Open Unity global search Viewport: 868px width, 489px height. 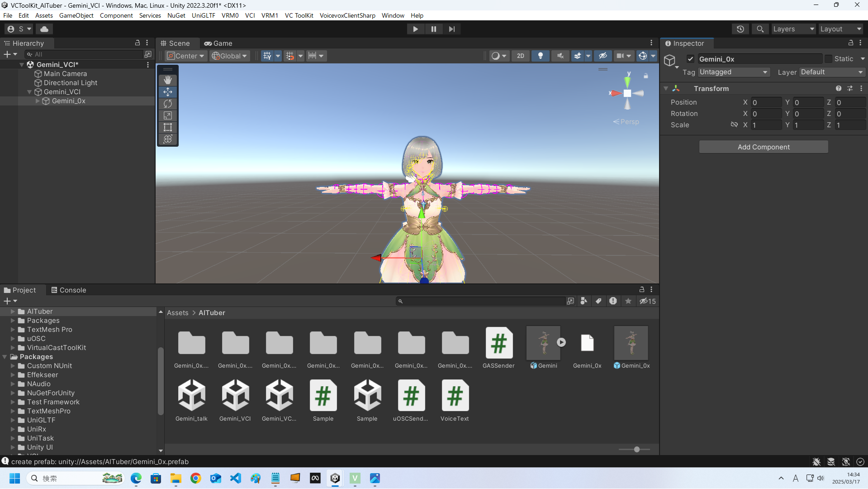pyautogui.click(x=760, y=29)
